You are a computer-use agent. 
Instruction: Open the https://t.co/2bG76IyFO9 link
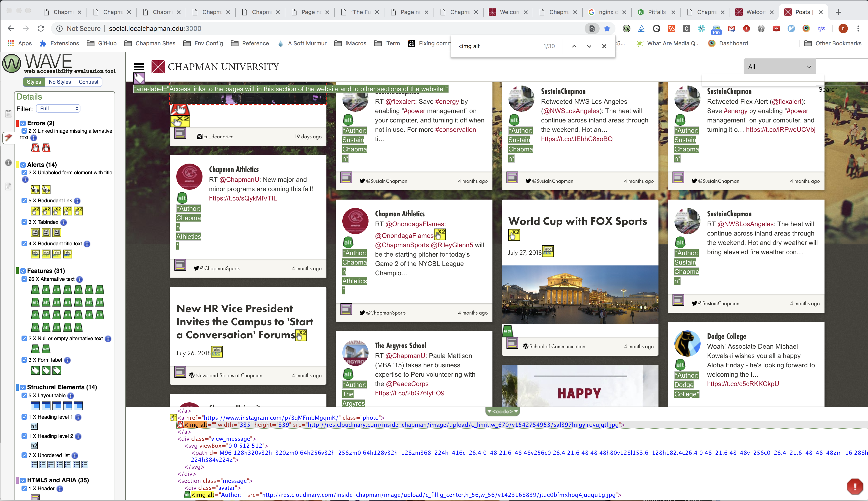click(x=410, y=393)
